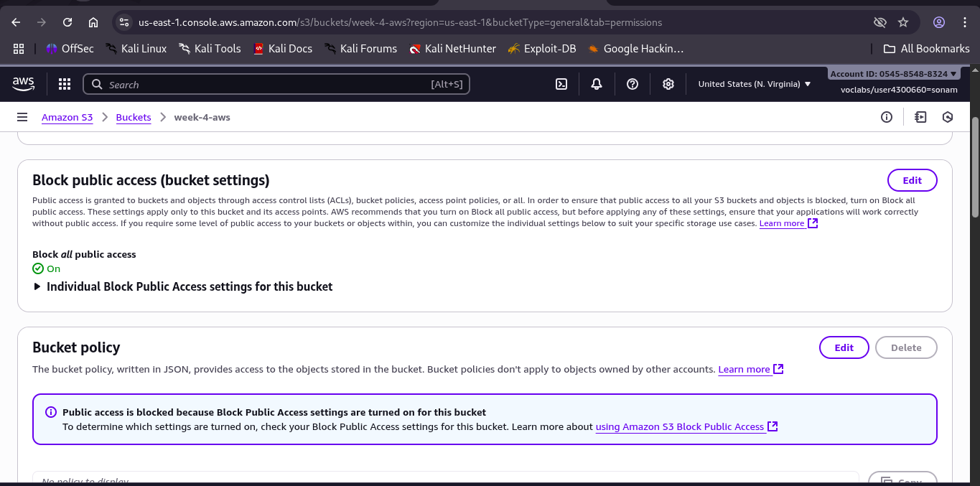This screenshot has width=980, height=486.
Task: Open the Account ID dropdown menu
Action: click(x=894, y=74)
